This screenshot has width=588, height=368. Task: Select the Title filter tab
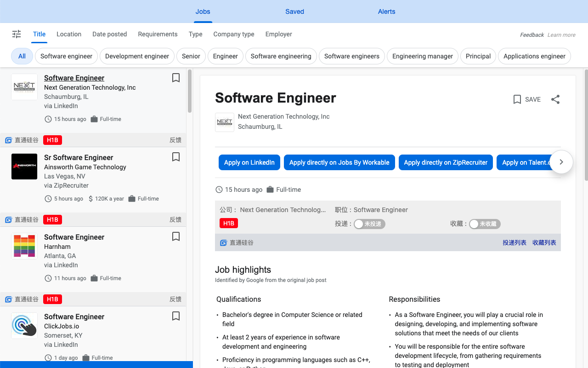coord(39,34)
